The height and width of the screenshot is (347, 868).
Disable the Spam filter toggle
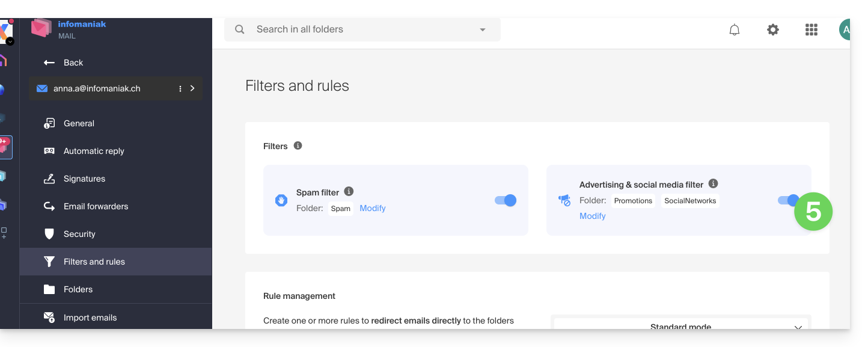506,200
